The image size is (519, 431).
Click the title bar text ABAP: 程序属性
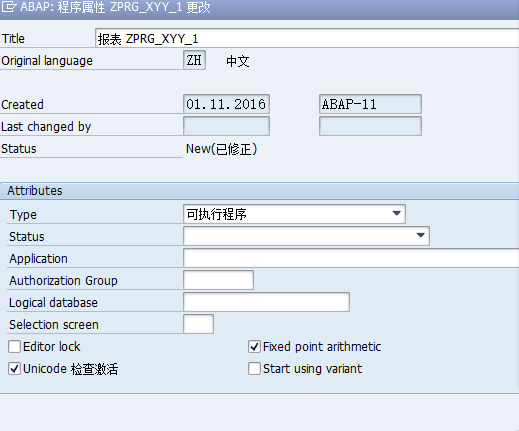pyautogui.click(x=62, y=7)
